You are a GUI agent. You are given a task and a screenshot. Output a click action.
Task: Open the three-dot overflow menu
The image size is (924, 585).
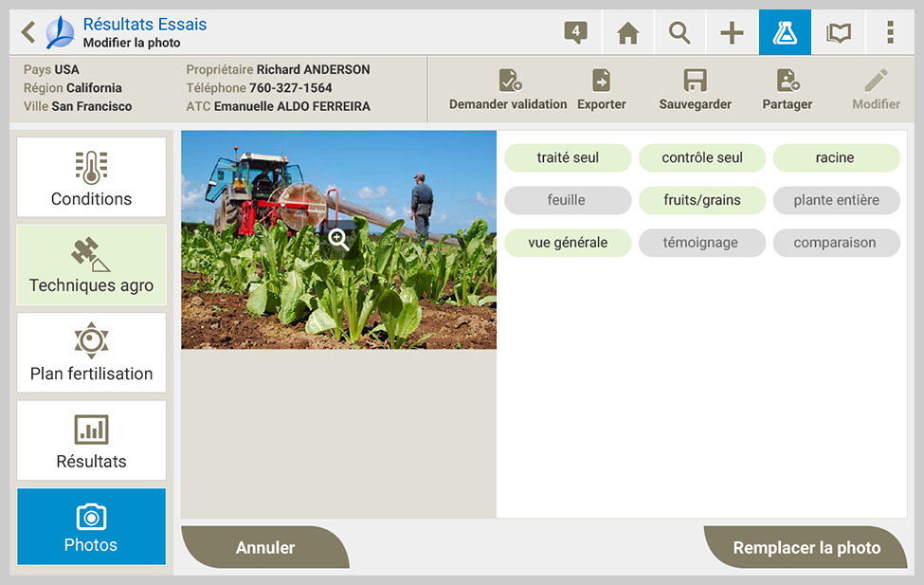[890, 33]
